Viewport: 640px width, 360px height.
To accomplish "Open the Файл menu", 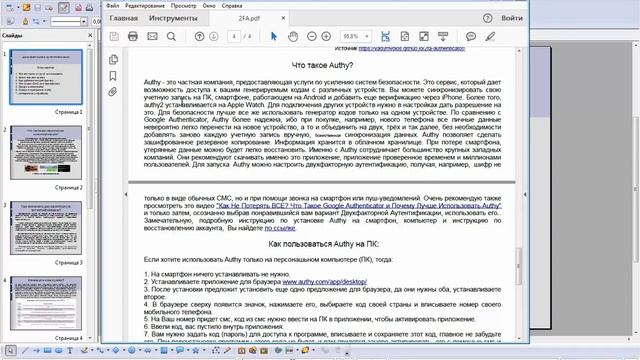I will pyautogui.click(x=112, y=6).
